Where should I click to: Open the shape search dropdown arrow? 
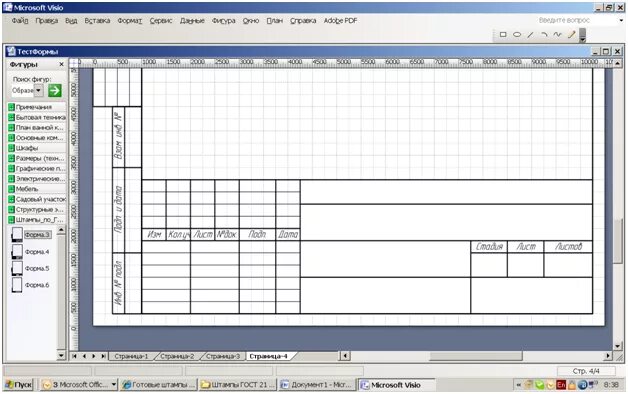(x=38, y=90)
